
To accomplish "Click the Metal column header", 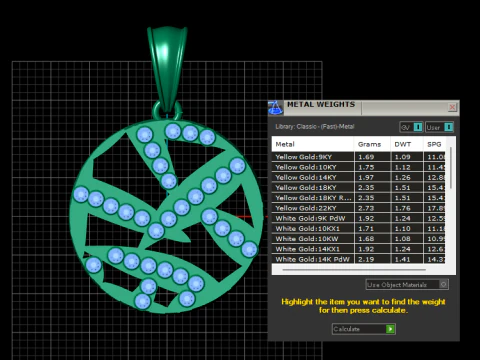I will [313, 144].
